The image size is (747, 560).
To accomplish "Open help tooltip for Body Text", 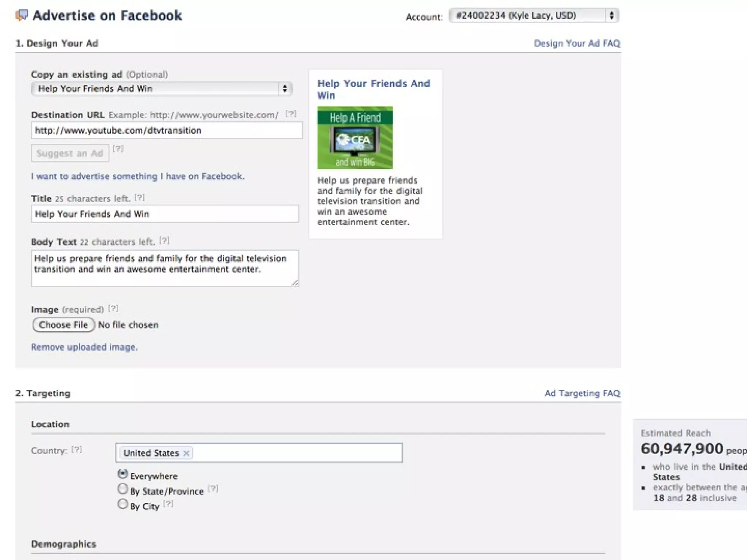I will pyautogui.click(x=164, y=241).
